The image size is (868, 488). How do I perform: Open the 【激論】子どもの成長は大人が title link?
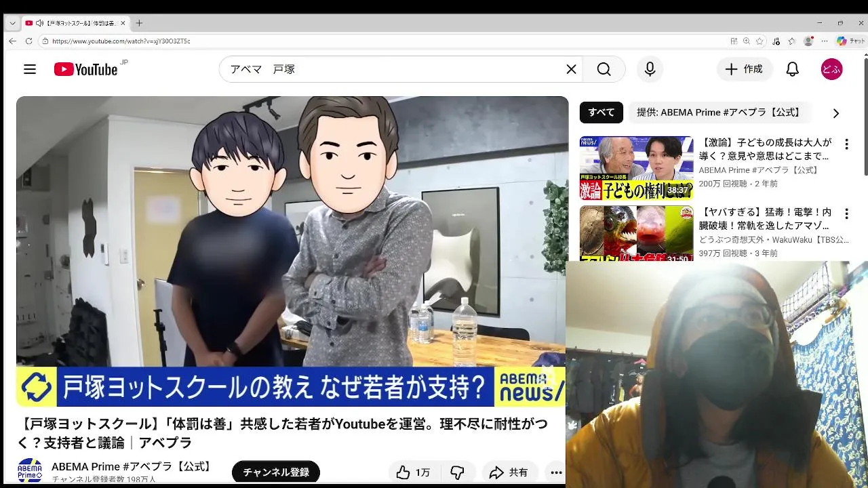point(766,149)
